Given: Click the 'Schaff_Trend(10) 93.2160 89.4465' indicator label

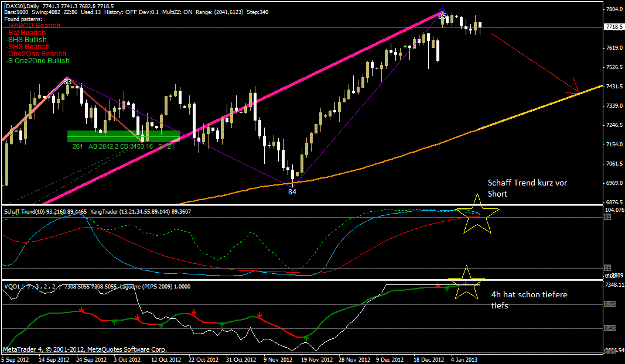Looking at the screenshot, I should coord(46,212).
